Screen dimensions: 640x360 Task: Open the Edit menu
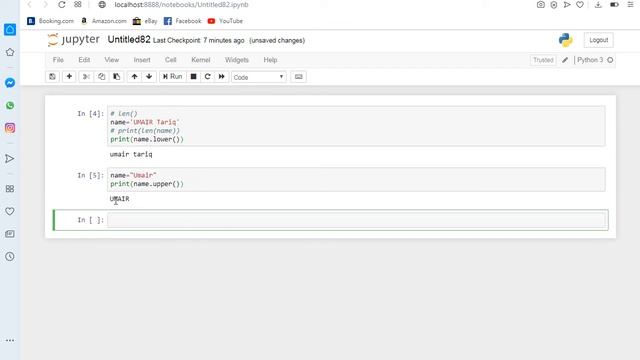(x=84, y=60)
